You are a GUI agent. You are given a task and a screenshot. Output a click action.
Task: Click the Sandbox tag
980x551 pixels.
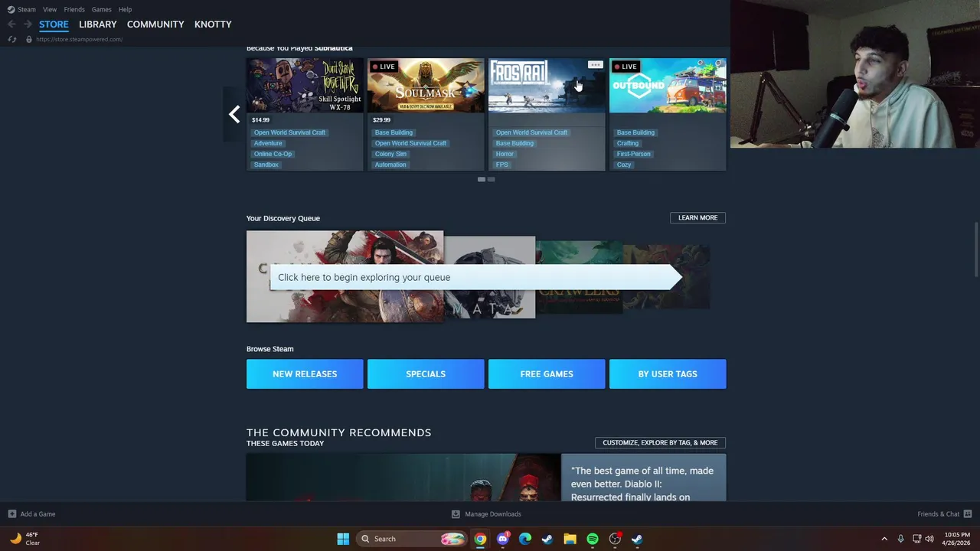point(266,165)
